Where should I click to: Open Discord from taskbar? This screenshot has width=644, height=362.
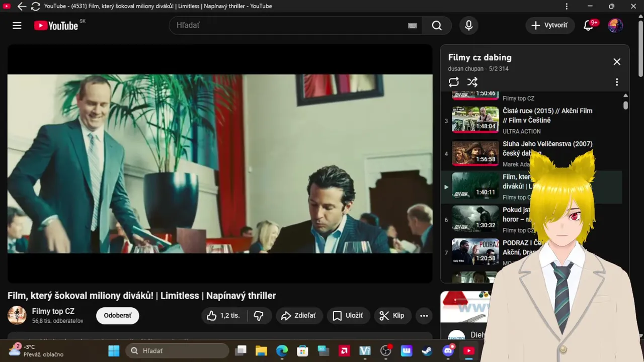448,351
